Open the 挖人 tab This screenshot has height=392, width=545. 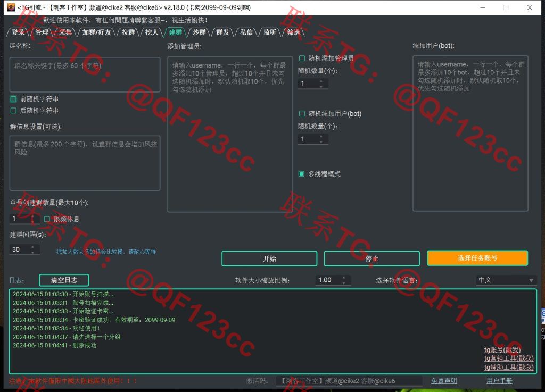click(152, 32)
